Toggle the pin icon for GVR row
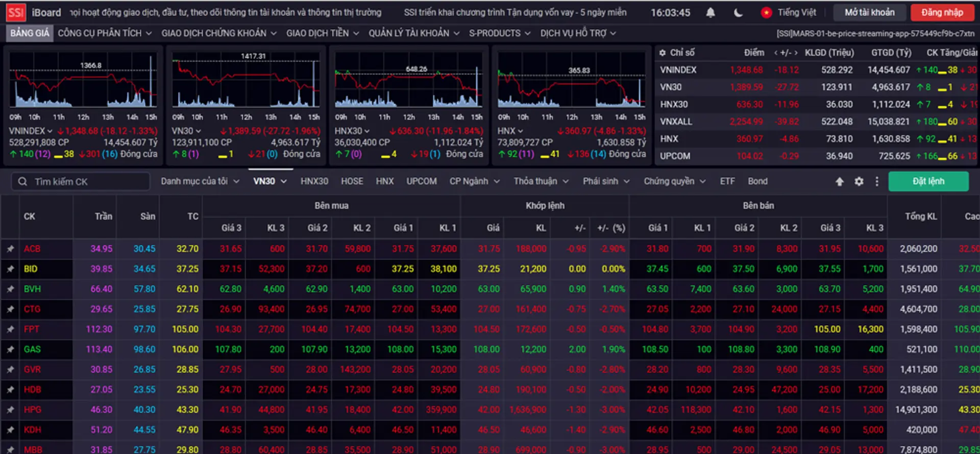 tap(10, 369)
